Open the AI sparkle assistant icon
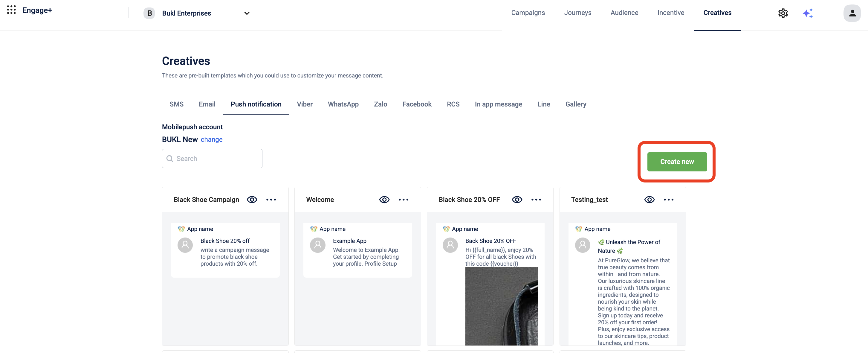The height and width of the screenshot is (353, 868). (x=807, y=13)
